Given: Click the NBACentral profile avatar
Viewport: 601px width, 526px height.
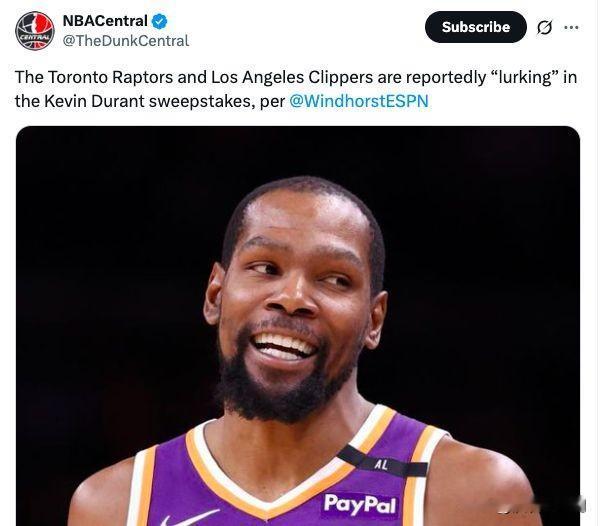Looking at the screenshot, I should click(35, 31).
